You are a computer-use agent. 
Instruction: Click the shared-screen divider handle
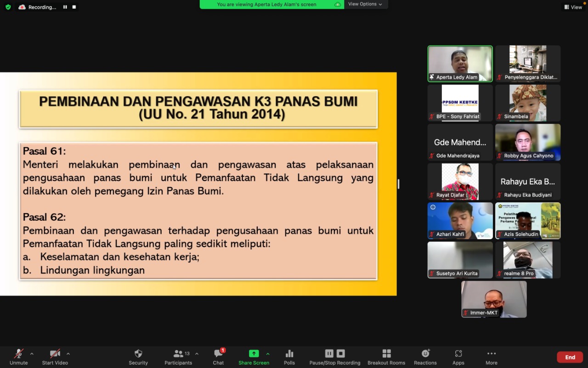[398, 184]
